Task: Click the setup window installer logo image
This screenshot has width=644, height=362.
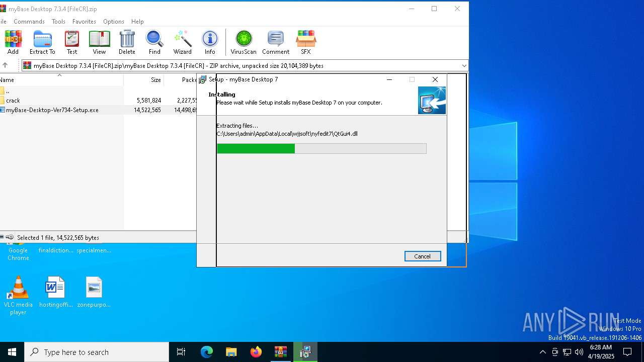Action: 432,100
